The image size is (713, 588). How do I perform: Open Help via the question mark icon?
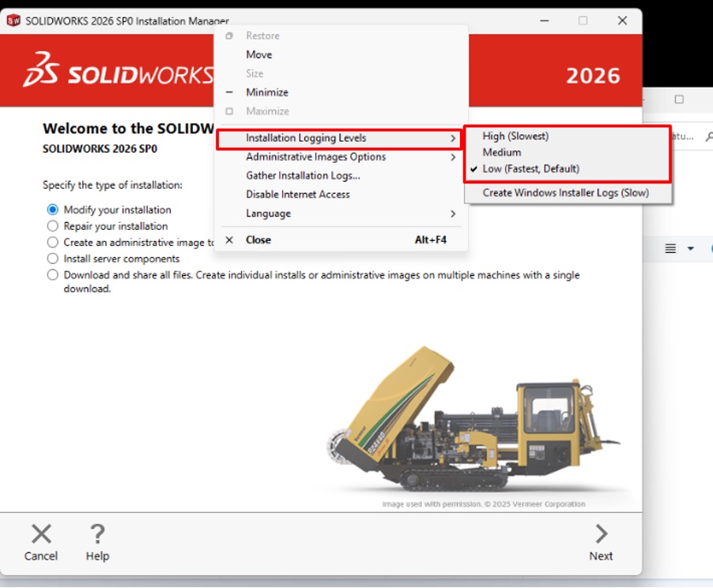[97, 533]
